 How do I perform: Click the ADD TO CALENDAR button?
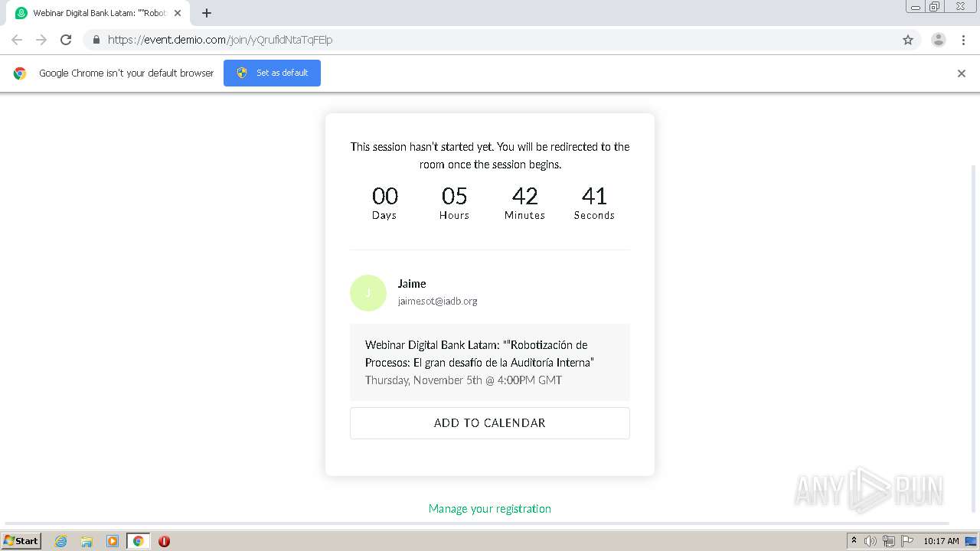click(490, 423)
